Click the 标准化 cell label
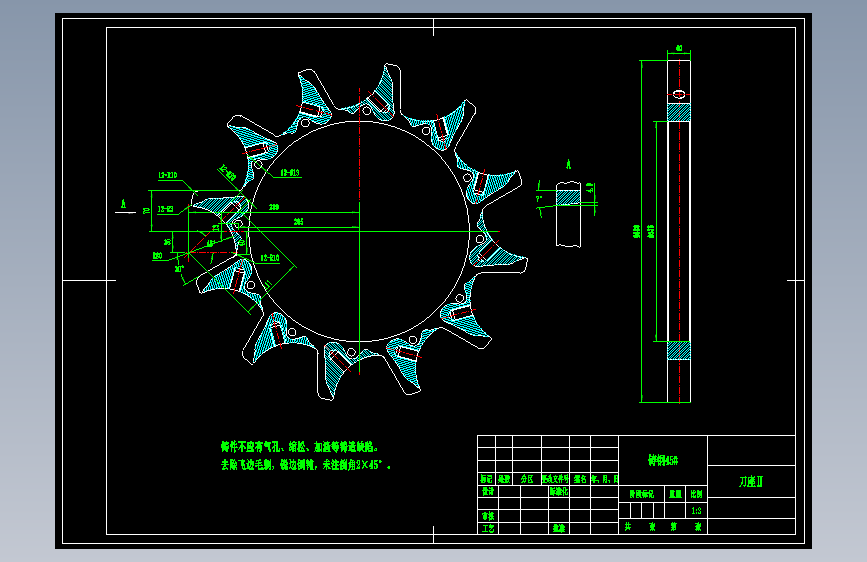The height and width of the screenshot is (562, 867). coord(558,491)
